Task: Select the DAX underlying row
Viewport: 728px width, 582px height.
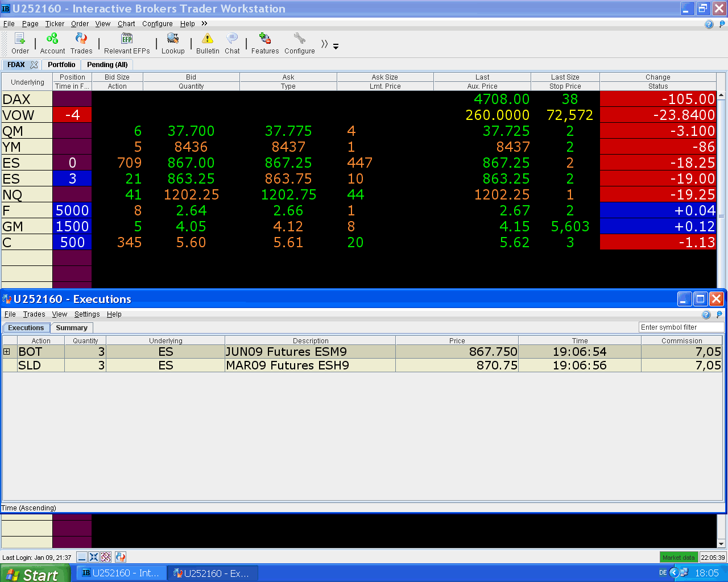Action: pos(27,99)
